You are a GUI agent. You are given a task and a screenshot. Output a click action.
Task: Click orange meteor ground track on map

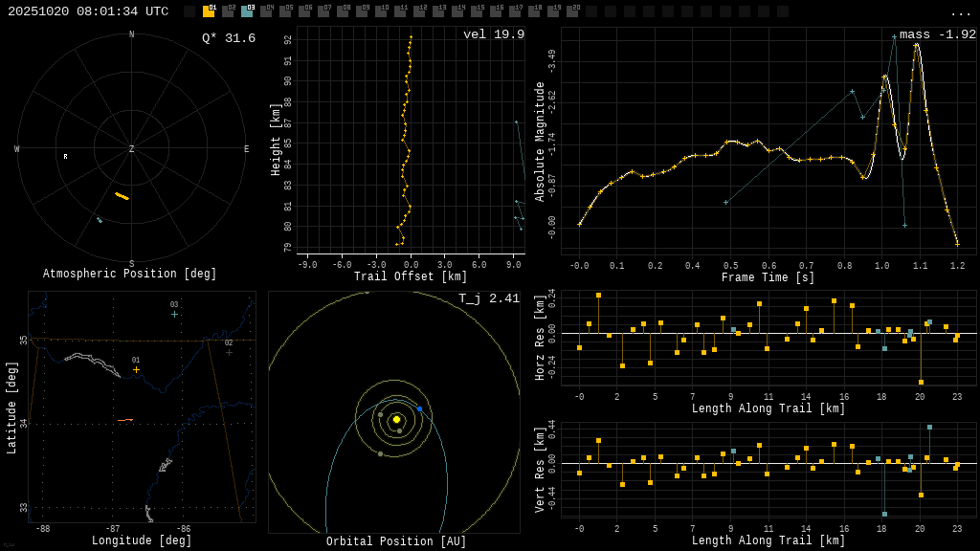click(x=125, y=420)
